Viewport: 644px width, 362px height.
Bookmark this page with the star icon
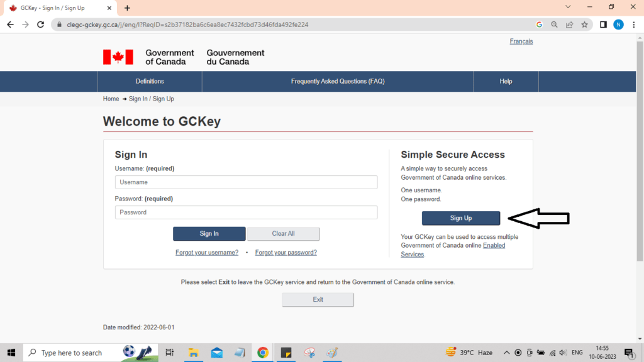pyautogui.click(x=585, y=25)
